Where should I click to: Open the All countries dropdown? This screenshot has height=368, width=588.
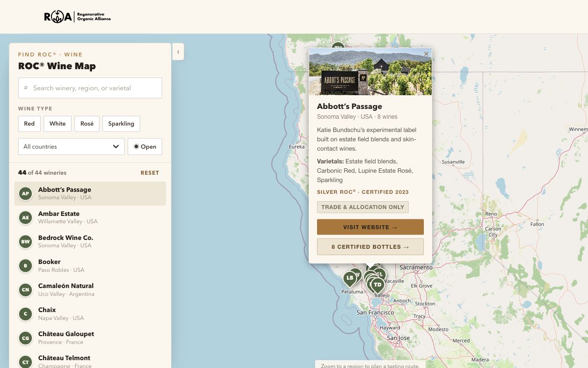(x=71, y=146)
